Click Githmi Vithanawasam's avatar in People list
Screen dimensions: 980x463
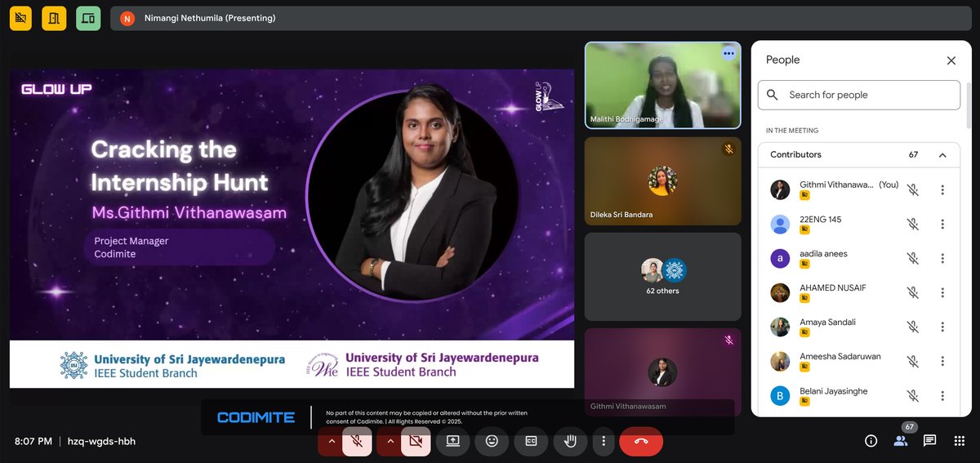click(x=780, y=190)
